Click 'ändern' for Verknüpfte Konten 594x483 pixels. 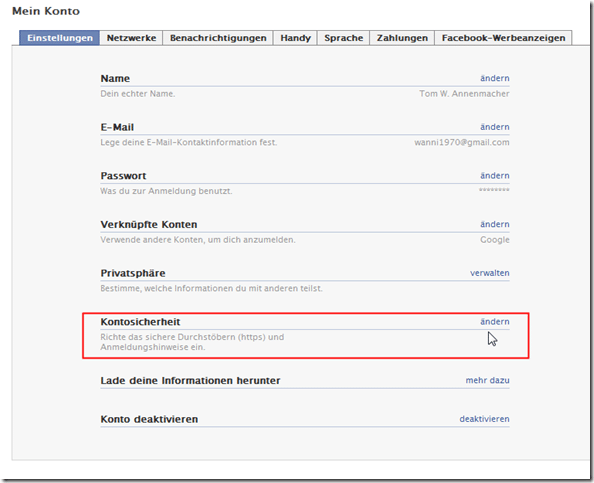pos(495,224)
